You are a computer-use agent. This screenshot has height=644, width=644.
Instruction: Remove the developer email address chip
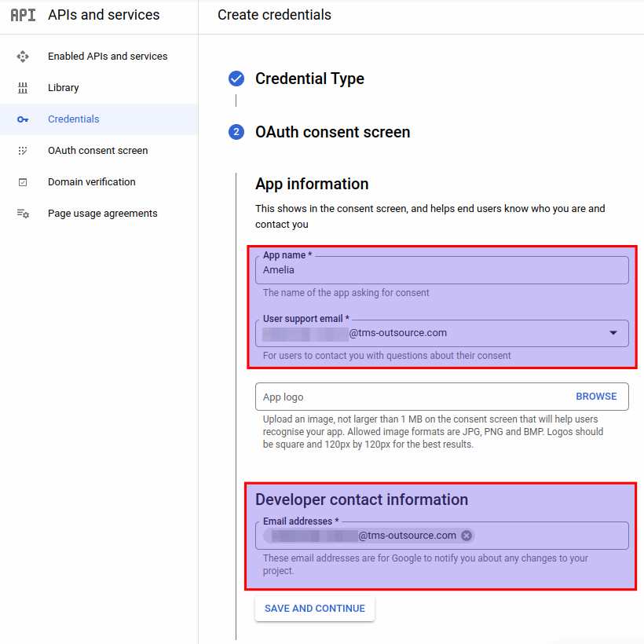(x=467, y=536)
